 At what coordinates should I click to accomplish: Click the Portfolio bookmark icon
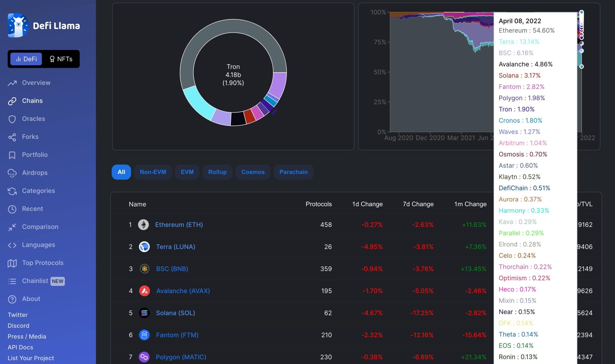click(12, 155)
